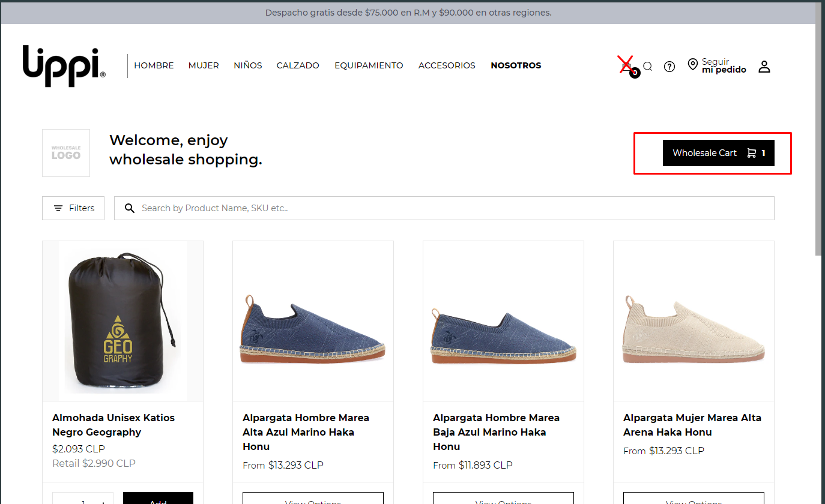This screenshot has height=504, width=825.
Task: Click the page vertical scrollbar
Action: [x=820, y=150]
